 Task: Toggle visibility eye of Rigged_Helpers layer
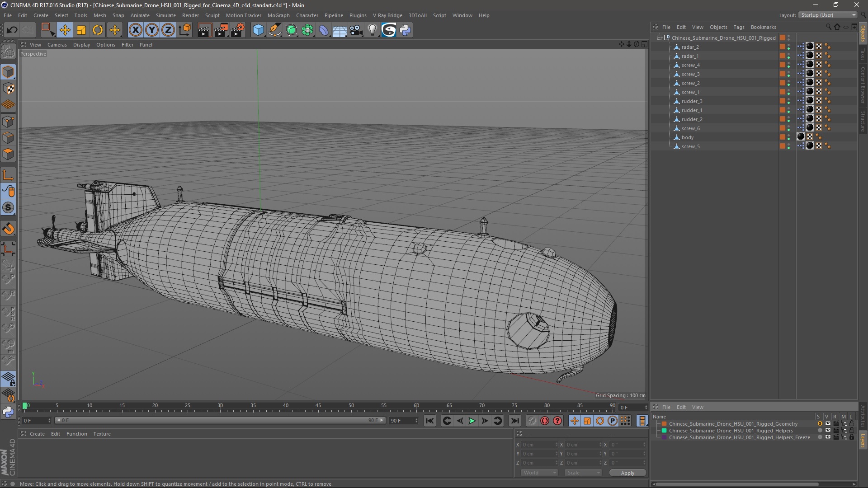pyautogui.click(x=828, y=431)
